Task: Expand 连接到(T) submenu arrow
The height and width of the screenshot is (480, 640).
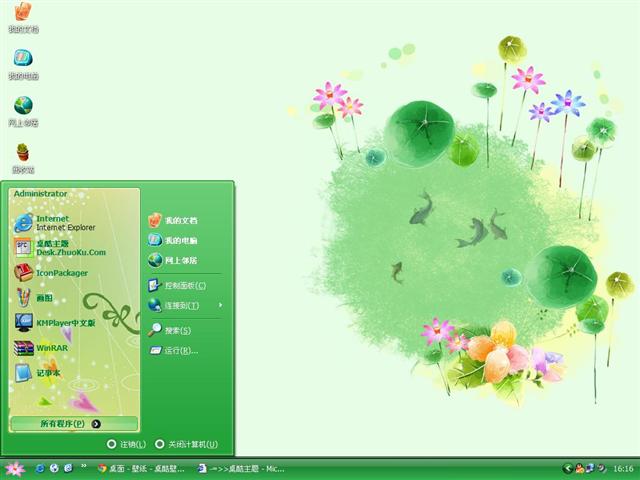Action: pyautogui.click(x=220, y=305)
